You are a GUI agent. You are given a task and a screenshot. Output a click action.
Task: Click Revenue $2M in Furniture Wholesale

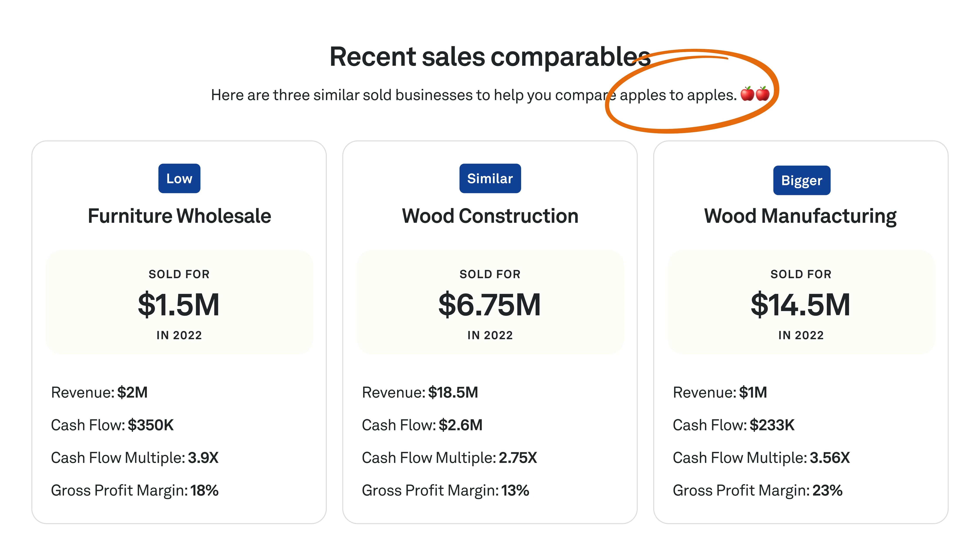[99, 392]
